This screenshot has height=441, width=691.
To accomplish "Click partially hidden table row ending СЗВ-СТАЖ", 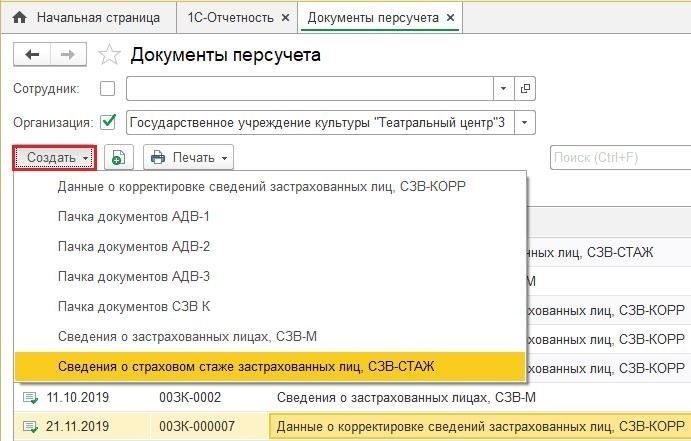I will click(608, 252).
